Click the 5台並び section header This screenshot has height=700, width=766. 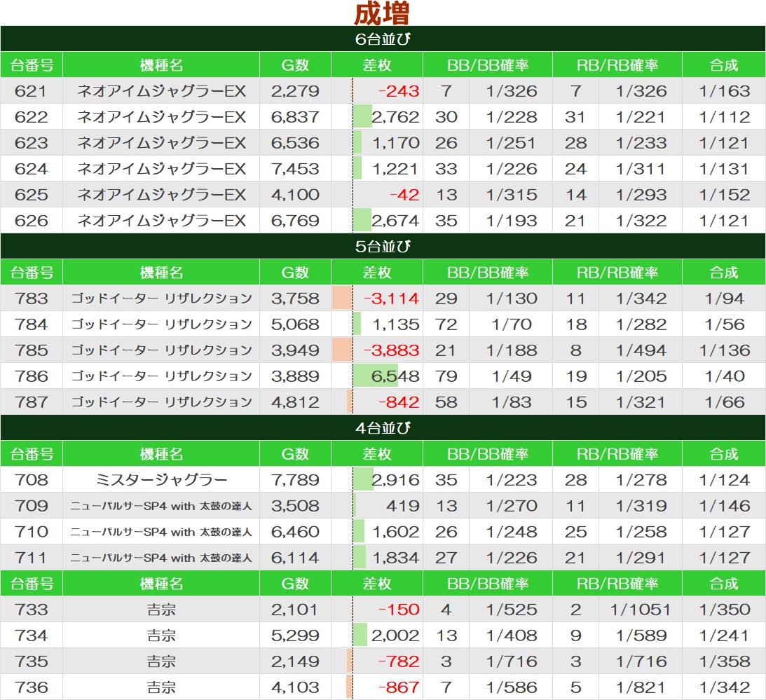click(383, 246)
